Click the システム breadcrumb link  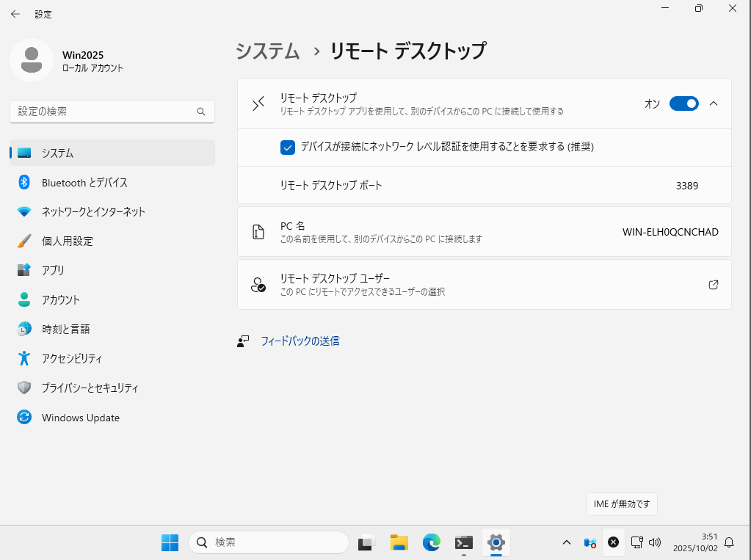[268, 51]
